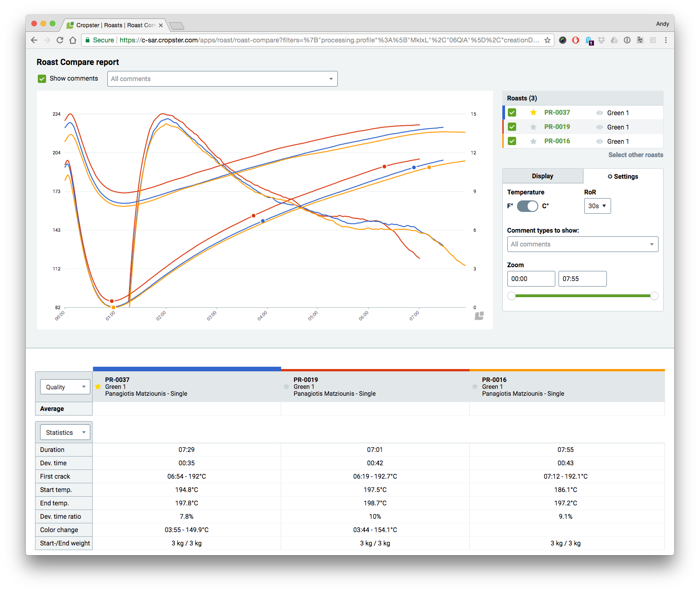
Task: Uncheck the PR-0037 roast checkbox
Action: point(512,112)
